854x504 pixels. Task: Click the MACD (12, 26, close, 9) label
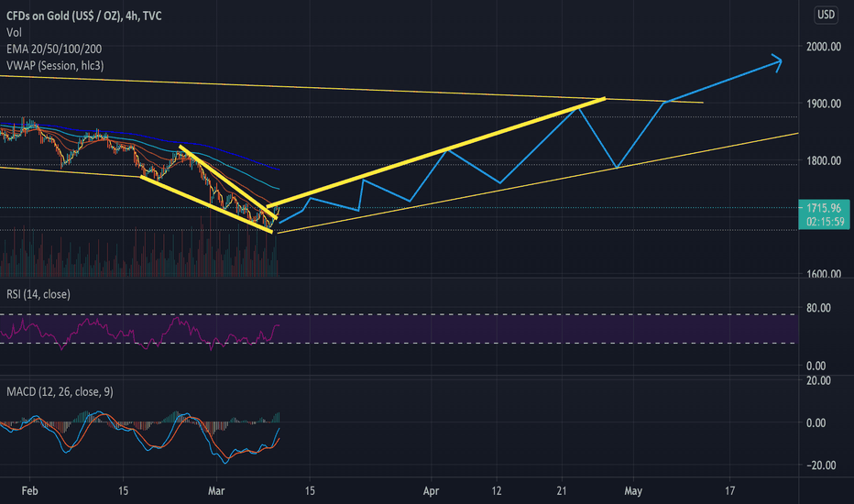[x=60, y=392]
